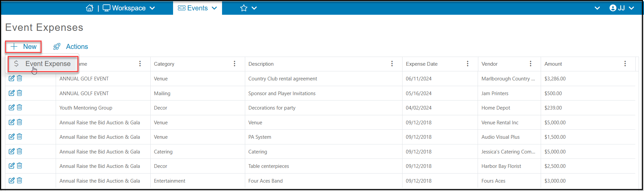644x191 pixels.
Task: Edit the Sponsor and Player Invitations expense
Action: (x=12, y=93)
